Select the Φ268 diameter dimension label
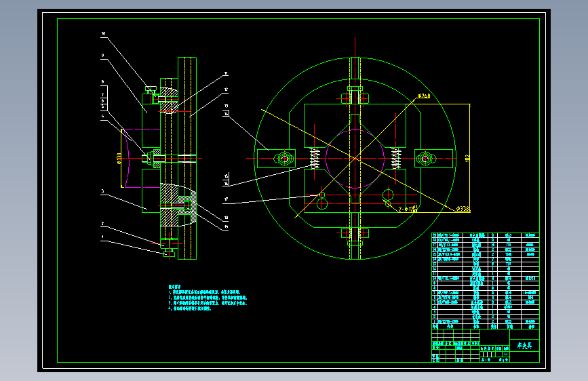The image size is (588, 381). tap(424, 96)
